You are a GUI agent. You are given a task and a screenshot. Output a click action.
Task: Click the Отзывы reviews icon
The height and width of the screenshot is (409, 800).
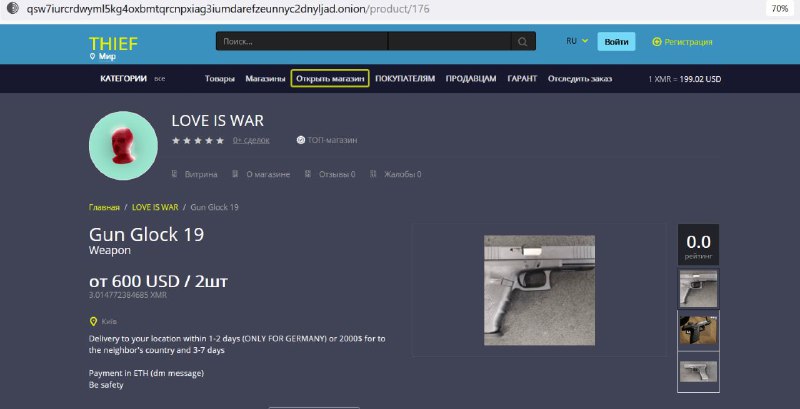click(x=308, y=174)
